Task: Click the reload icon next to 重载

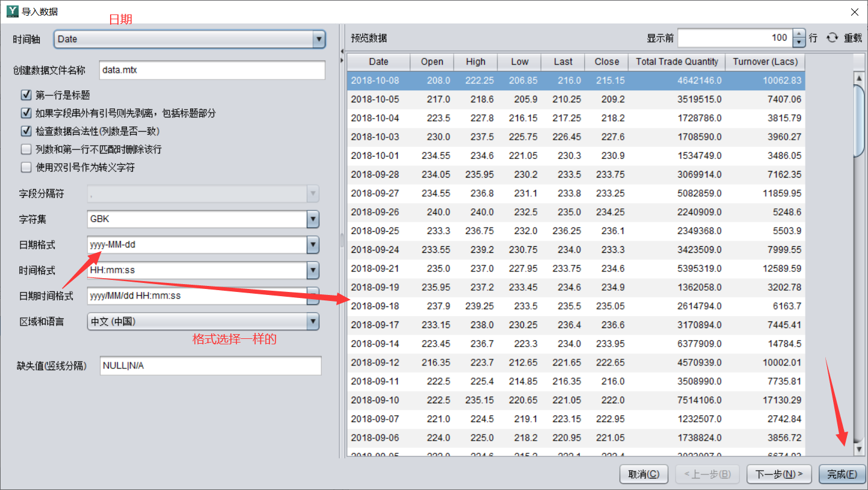Action: [x=832, y=38]
